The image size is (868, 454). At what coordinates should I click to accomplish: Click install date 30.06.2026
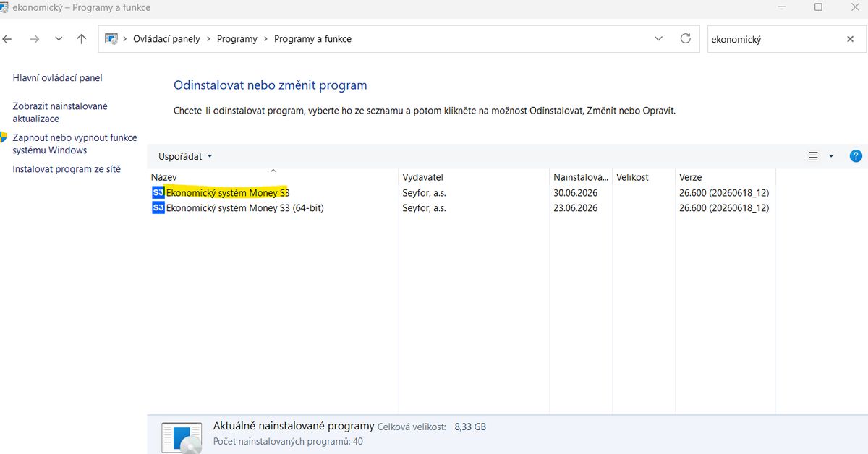pos(576,192)
